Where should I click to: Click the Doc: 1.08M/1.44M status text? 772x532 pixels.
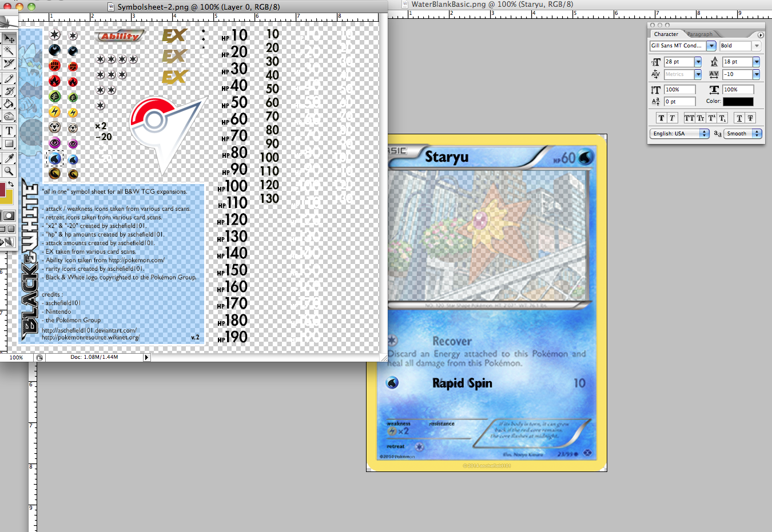[94, 357]
